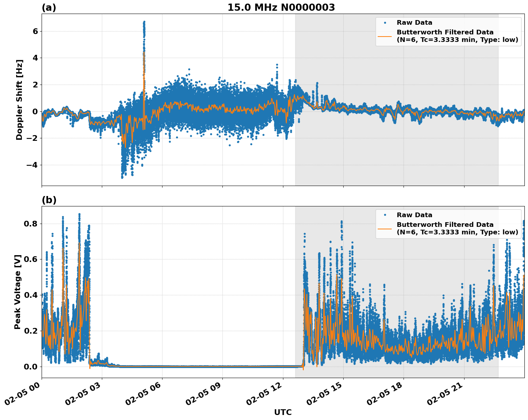Click the "6" tick on Doppler Shift axis
Image resolution: width=528 pixels, height=420 pixels.
(35, 31)
